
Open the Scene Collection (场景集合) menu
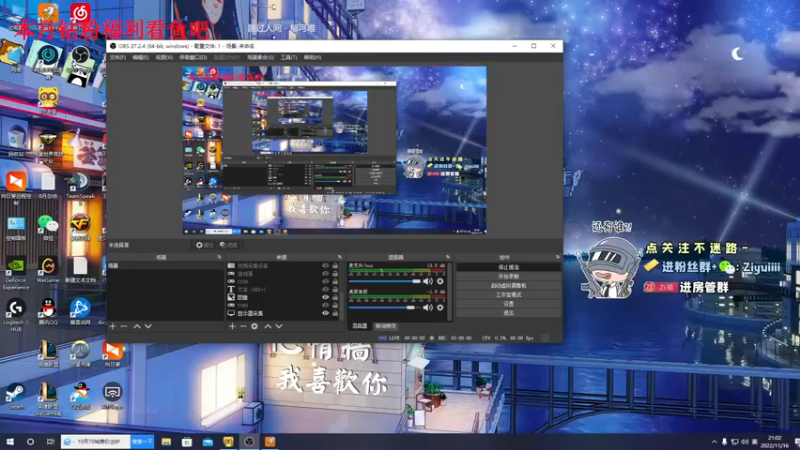click(260, 58)
